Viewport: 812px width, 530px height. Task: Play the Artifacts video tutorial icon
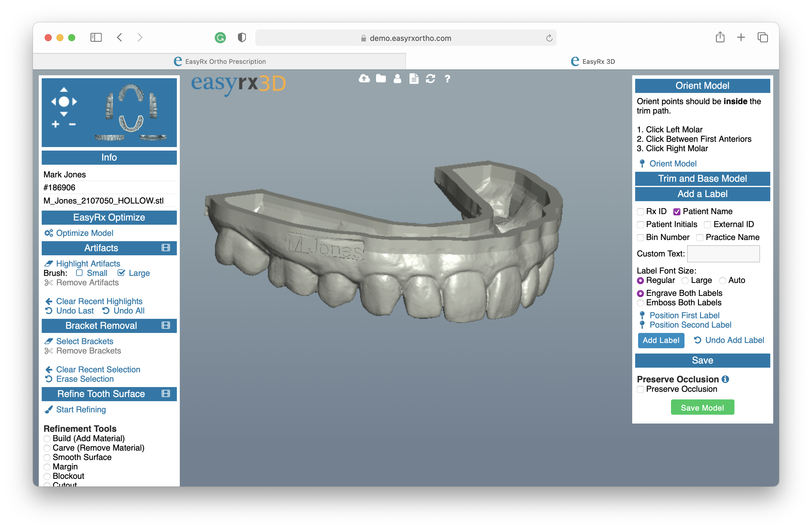tap(166, 248)
